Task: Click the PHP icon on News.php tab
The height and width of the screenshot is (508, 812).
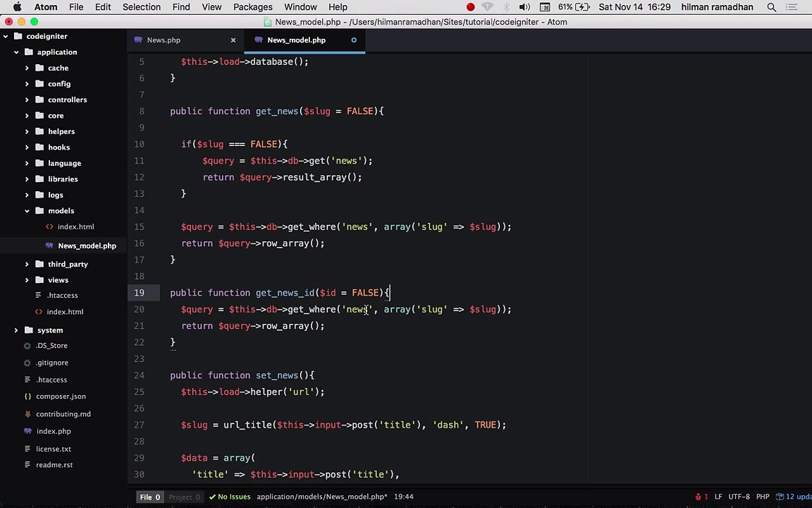Action: [x=138, y=40]
